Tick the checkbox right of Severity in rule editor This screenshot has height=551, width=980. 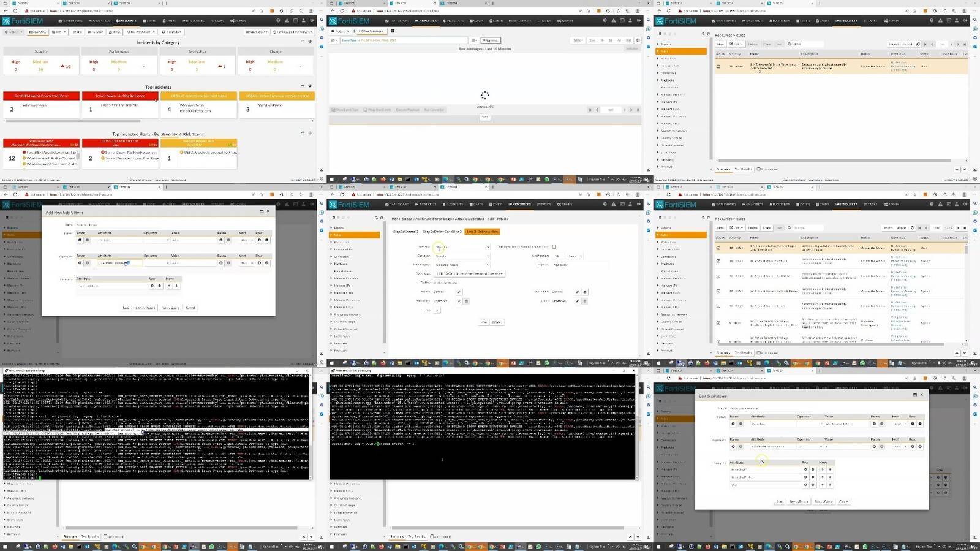[554, 247]
